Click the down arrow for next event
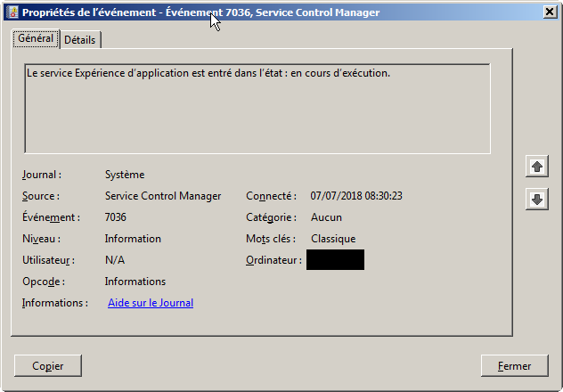This screenshot has width=563, height=392. [537, 200]
